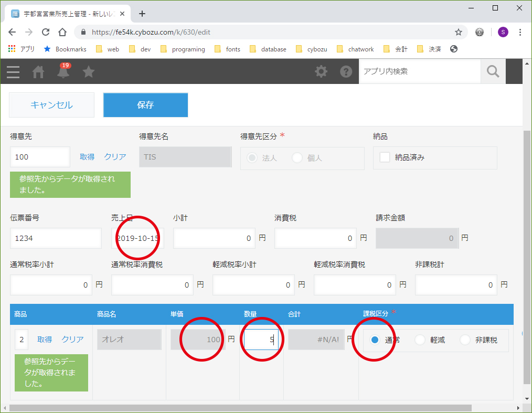Focus the 得意先 code input
This screenshot has width=532, height=413.
pos(40,157)
